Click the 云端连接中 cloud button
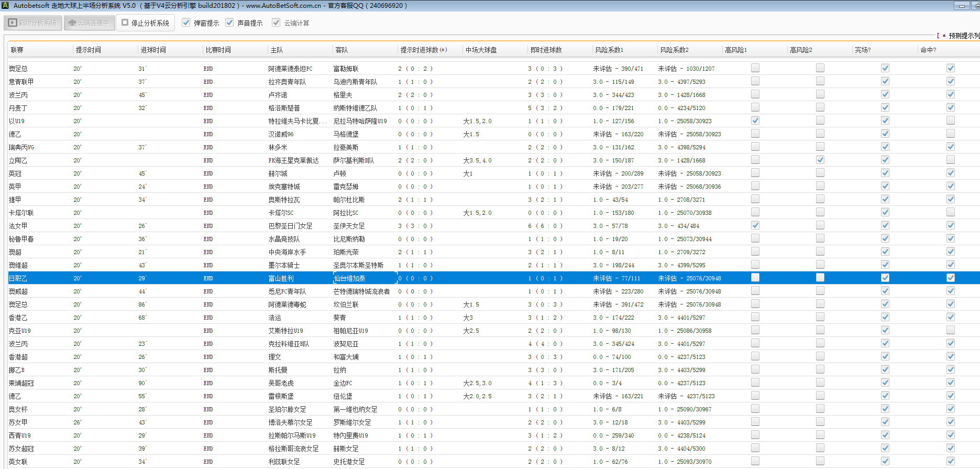 (89, 23)
